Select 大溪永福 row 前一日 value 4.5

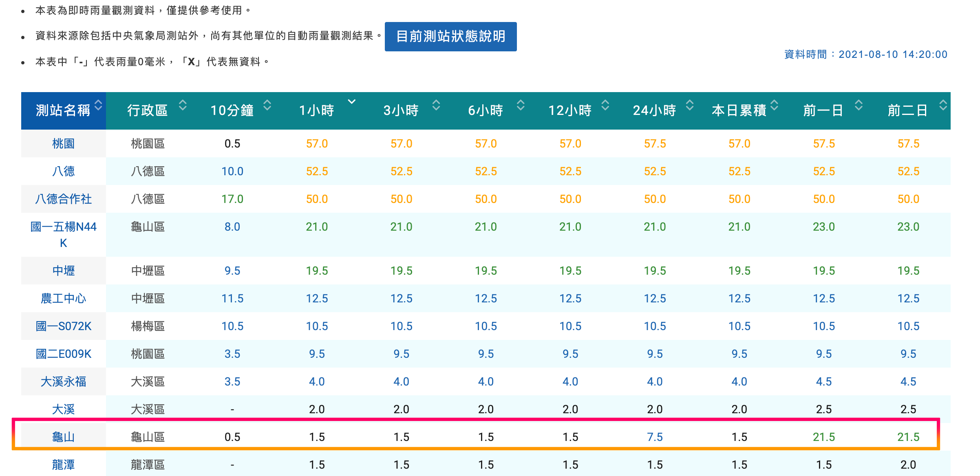(x=824, y=381)
